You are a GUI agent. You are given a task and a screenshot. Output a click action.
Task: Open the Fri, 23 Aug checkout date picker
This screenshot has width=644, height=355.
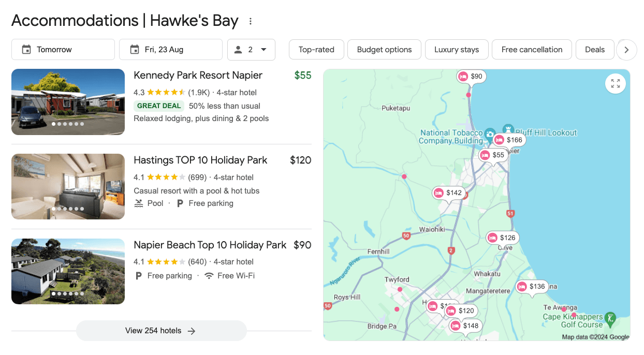coord(171,50)
